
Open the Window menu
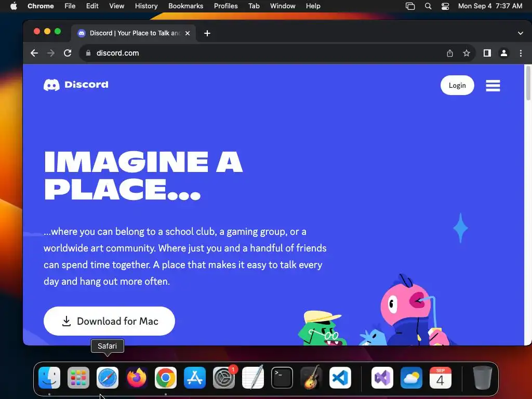283,6
